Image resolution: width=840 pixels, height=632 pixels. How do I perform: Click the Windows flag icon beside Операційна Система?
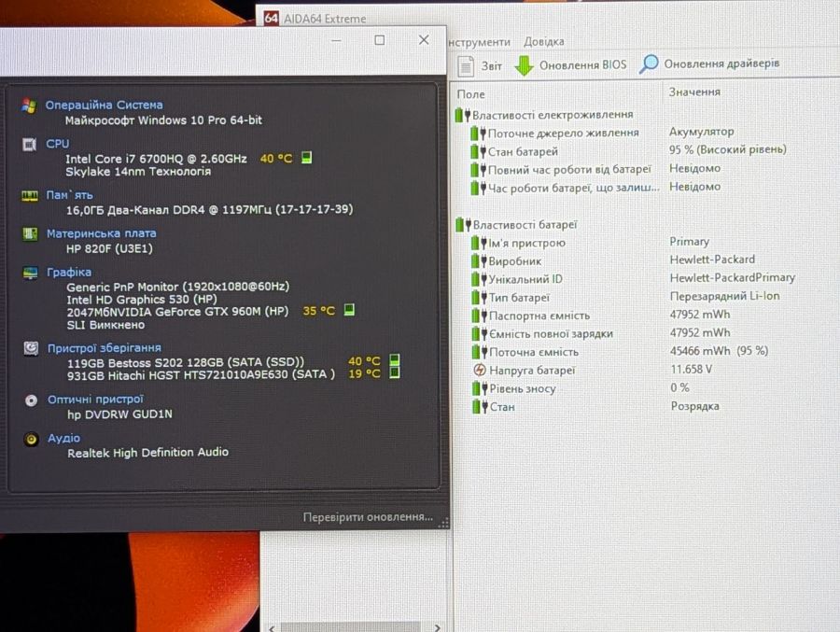[x=29, y=105]
